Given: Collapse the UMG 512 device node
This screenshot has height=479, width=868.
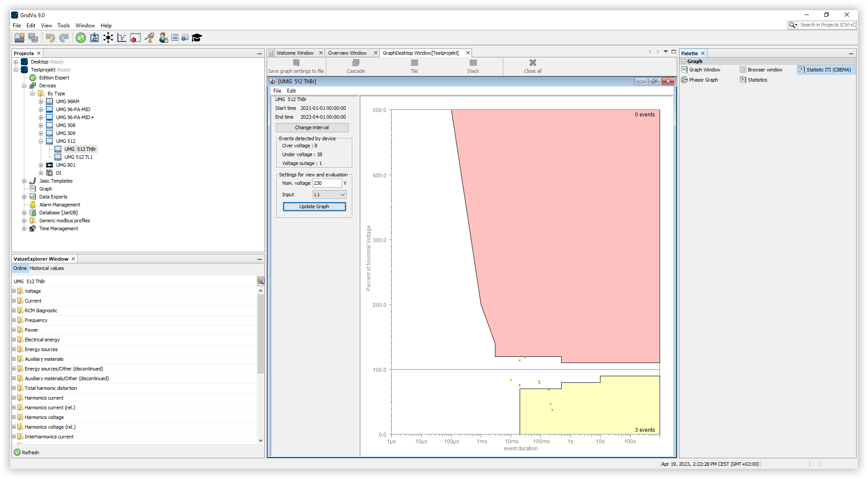Looking at the screenshot, I should click(41, 141).
